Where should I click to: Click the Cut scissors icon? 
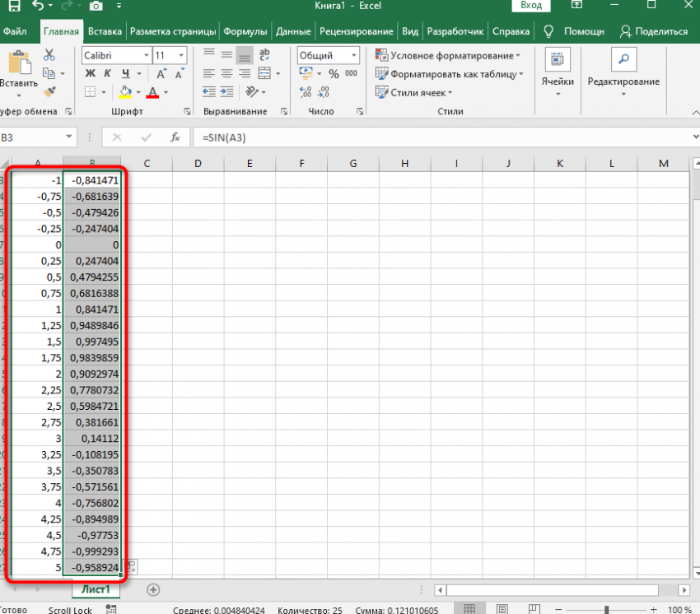click(49, 55)
